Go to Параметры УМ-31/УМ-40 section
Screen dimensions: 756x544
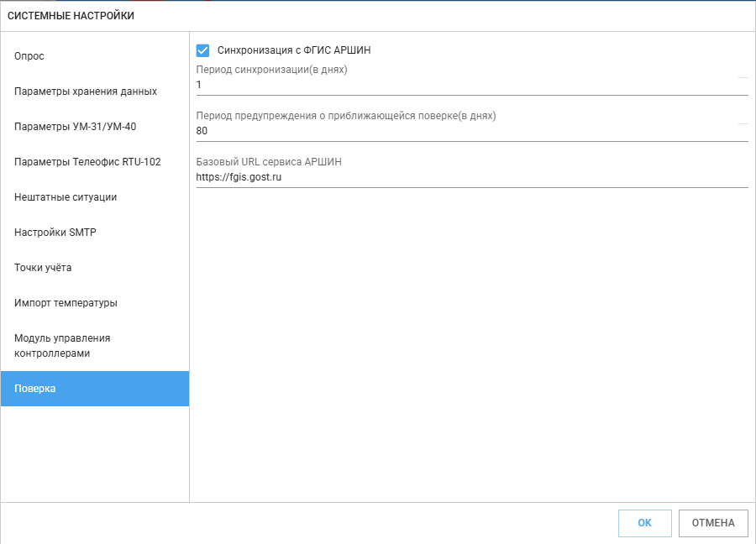click(75, 127)
